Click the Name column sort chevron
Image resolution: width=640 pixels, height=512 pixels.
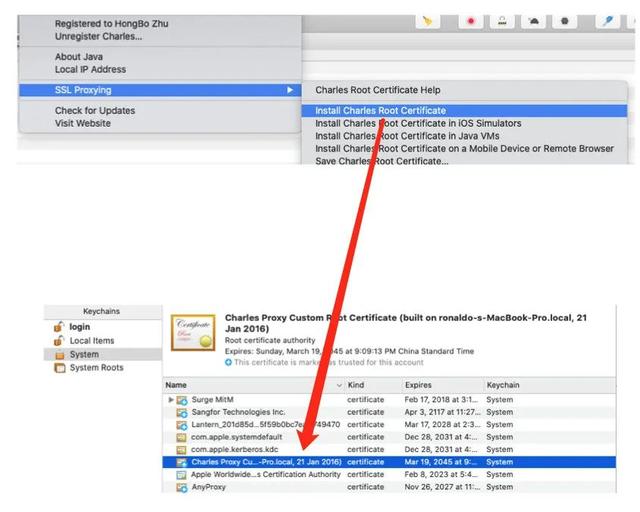(x=339, y=385)
